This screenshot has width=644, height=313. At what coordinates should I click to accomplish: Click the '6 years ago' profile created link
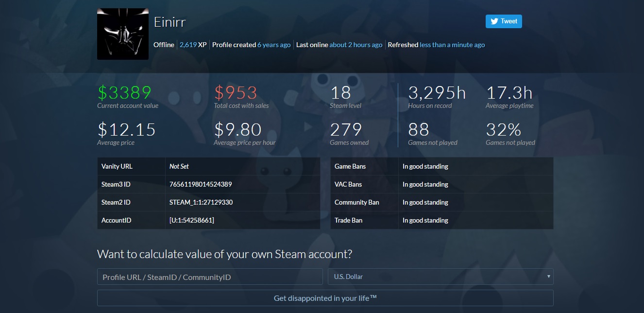(274, 45)
